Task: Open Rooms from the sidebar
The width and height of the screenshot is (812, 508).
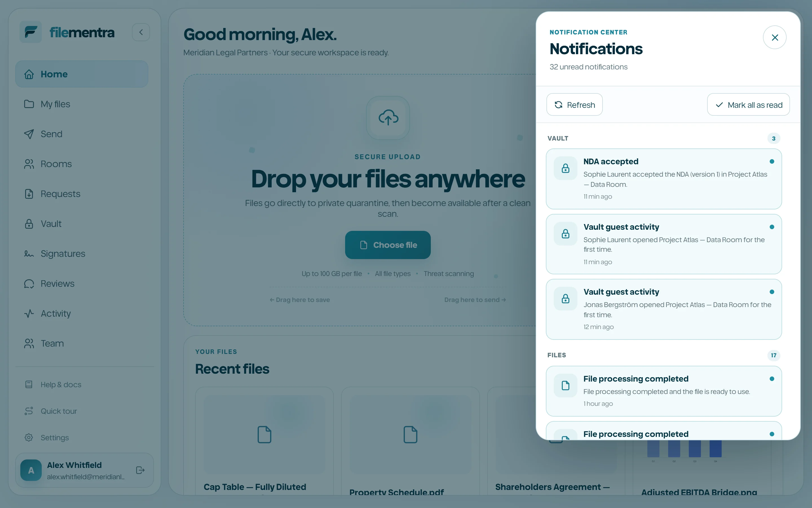Action: [81, 164]
